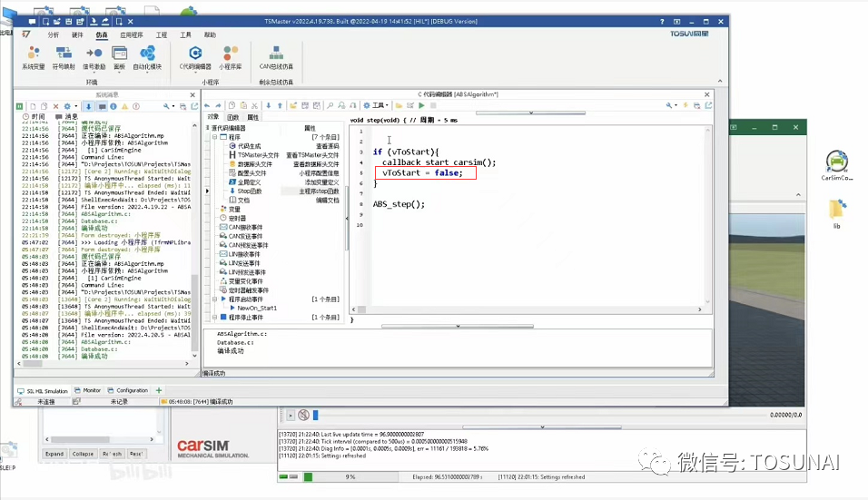Add a new page with the green plus

pyautogui.click(x=159, y=390)
